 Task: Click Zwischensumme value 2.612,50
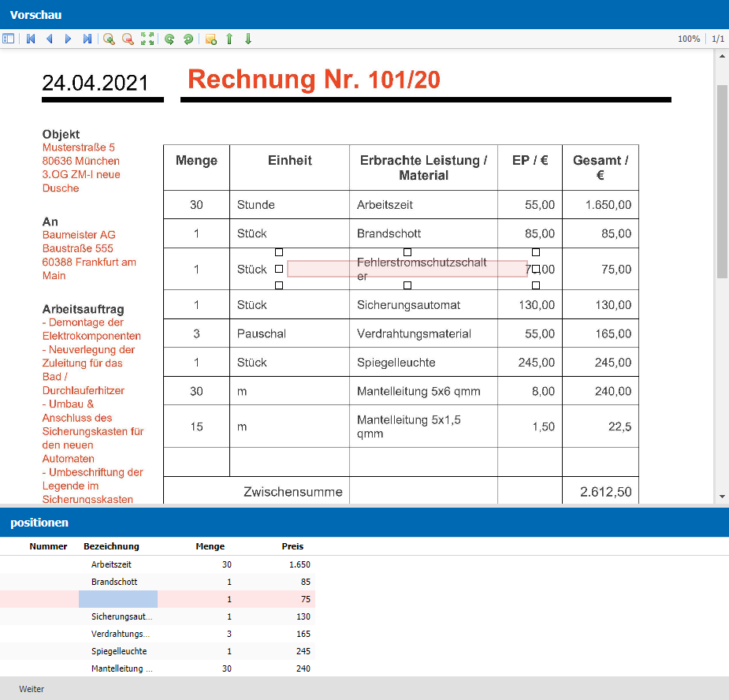606,492
